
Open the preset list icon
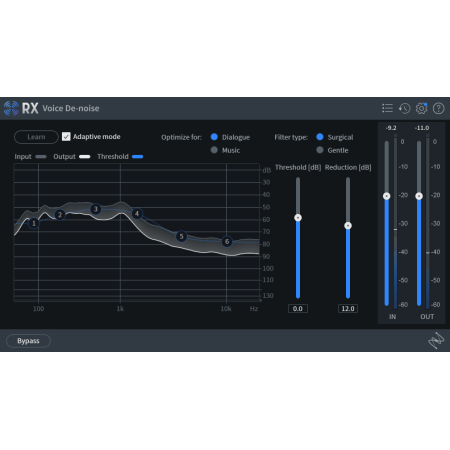point(387,108)
